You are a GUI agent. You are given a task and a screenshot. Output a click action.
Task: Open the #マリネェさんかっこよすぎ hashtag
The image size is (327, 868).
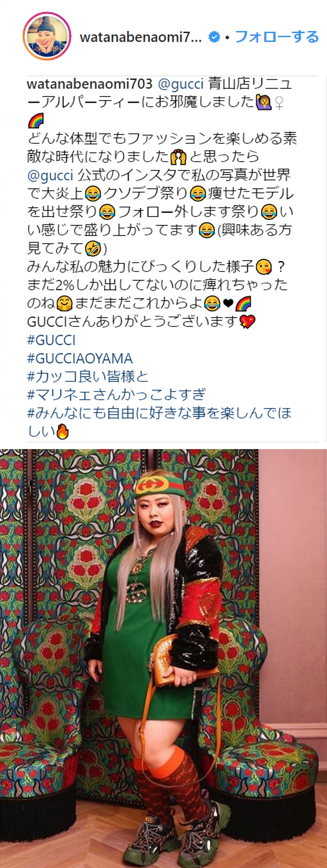(x=117, y=395)
